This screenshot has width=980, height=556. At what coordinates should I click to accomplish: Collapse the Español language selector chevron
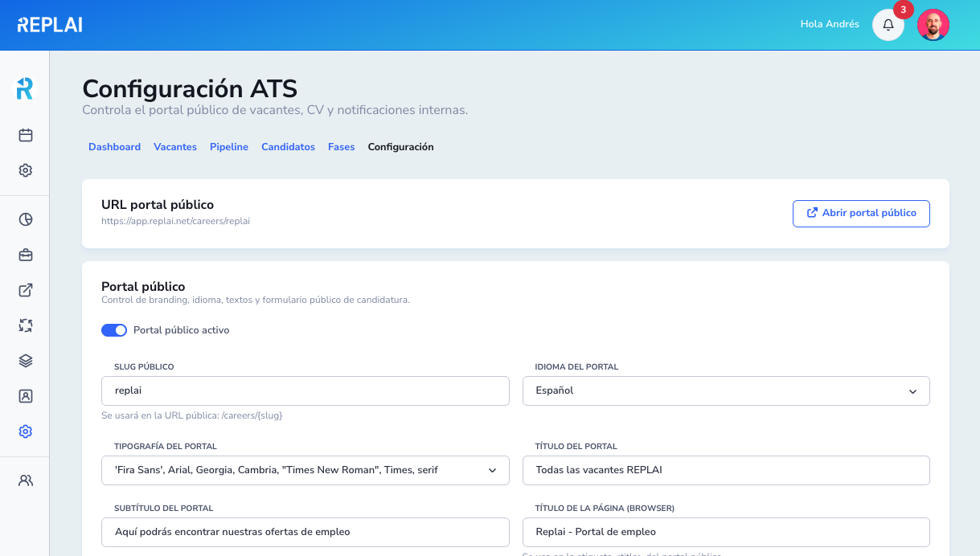pyautogui.click(x=912, y=390)
